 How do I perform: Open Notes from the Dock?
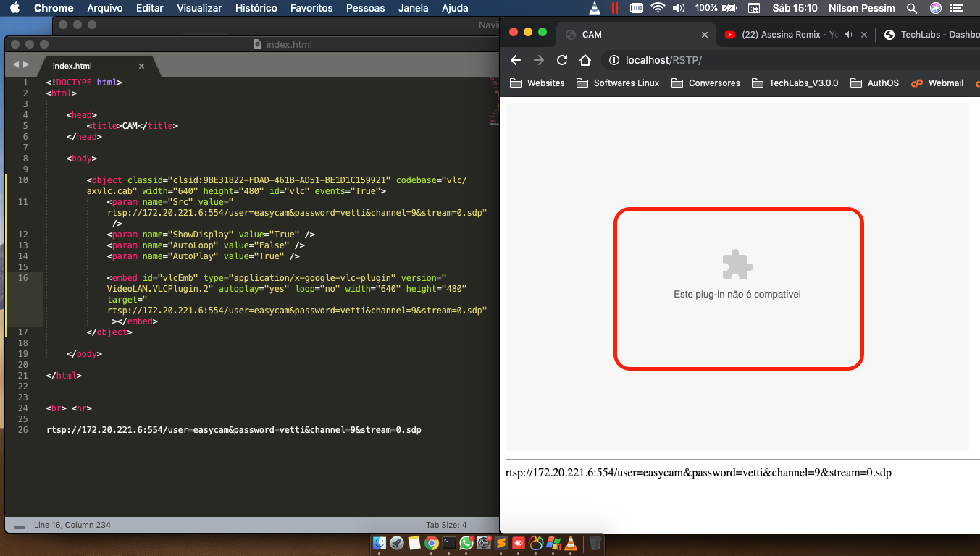414,543
